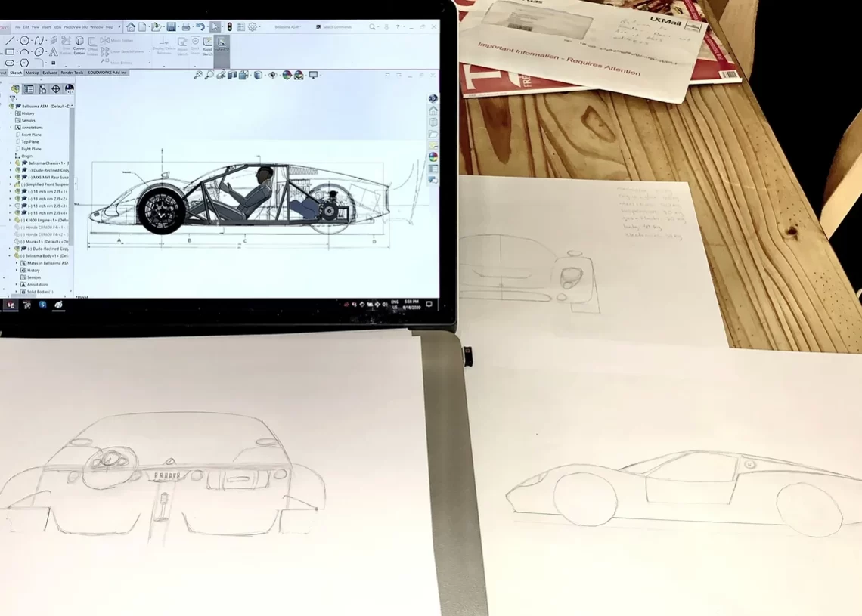
Task: Select Front Plane in feature tree
Action: (x=32, y=135)
